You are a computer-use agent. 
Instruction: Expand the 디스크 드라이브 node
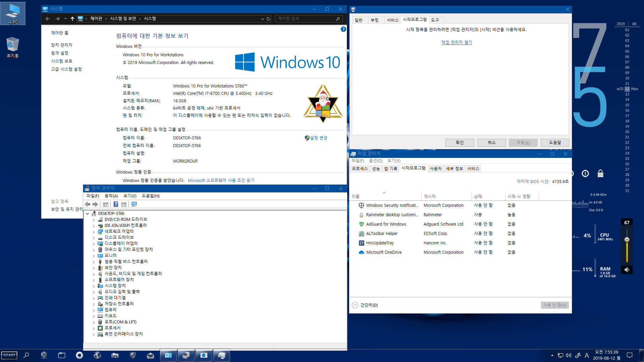(94, 238)
